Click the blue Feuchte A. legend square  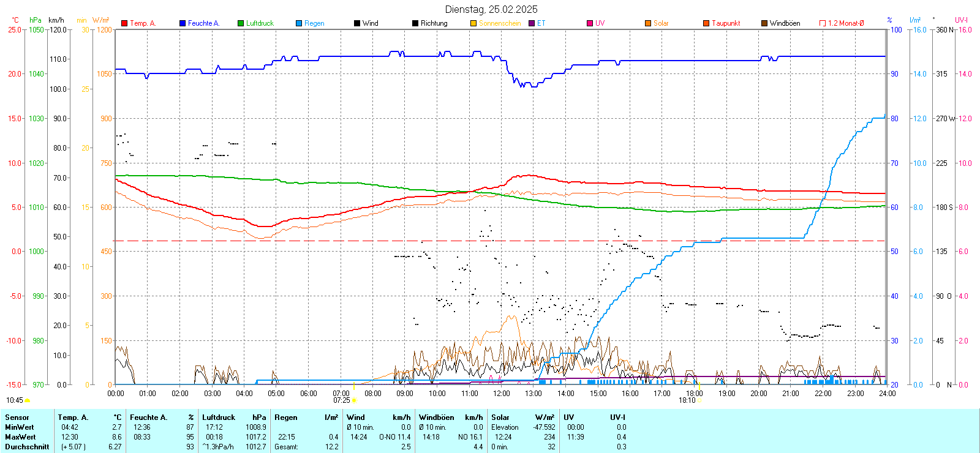[x=183, y=23]
